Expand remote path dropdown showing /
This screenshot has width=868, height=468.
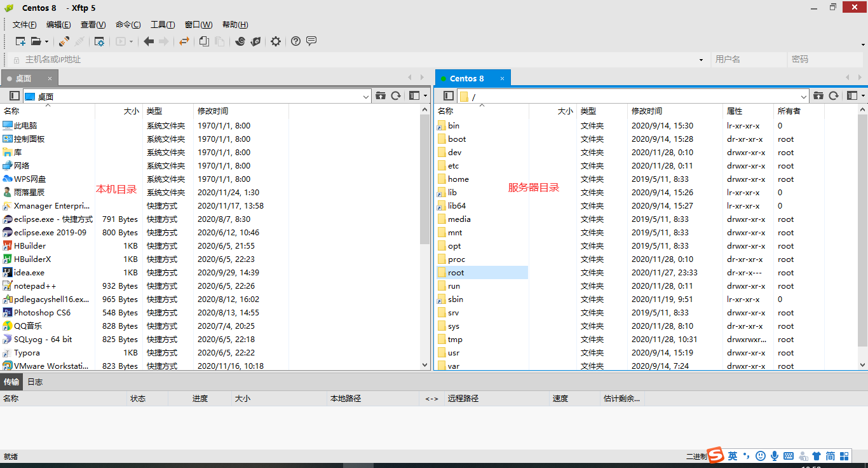[804, 97]
